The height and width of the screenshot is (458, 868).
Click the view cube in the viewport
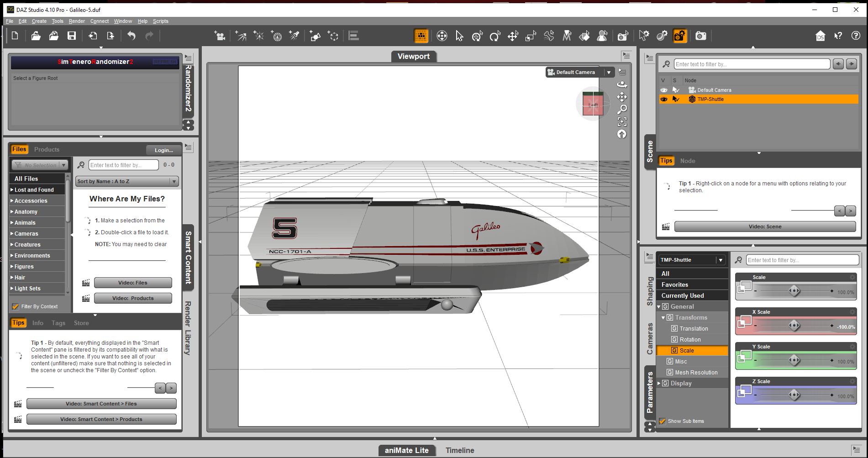pyautogui.click(x=593, y=104)
